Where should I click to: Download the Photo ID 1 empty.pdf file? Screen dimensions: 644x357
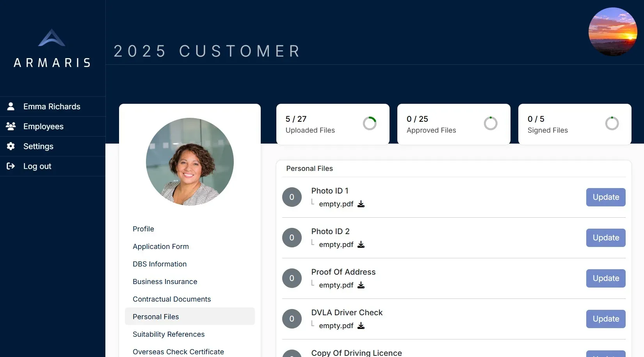[x=361, y=204]
